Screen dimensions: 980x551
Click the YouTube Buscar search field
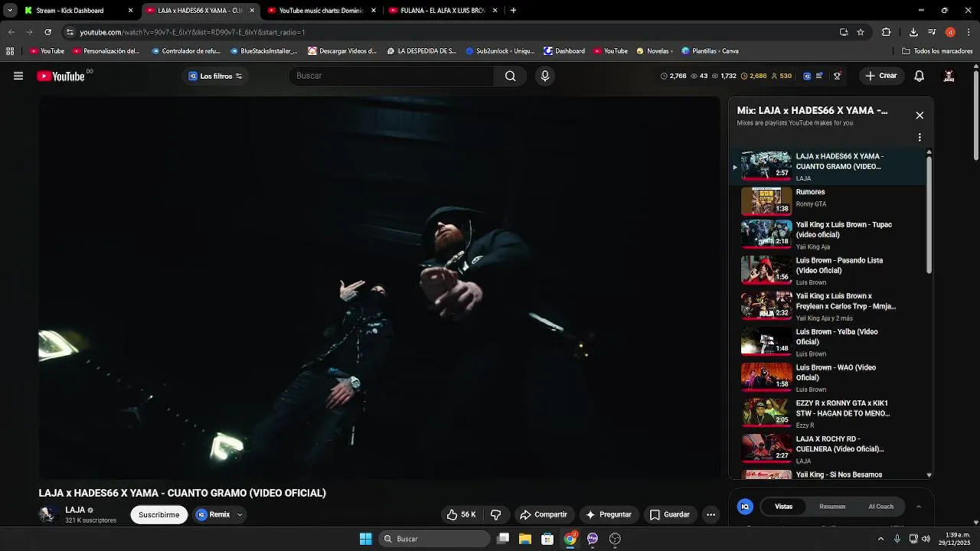[391, 76]
